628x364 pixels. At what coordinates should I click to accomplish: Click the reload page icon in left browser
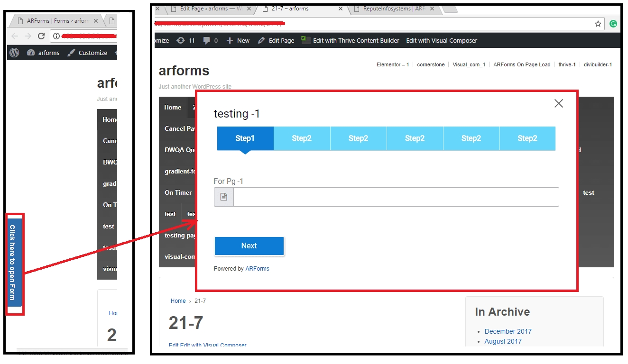(x=41, y=36)
